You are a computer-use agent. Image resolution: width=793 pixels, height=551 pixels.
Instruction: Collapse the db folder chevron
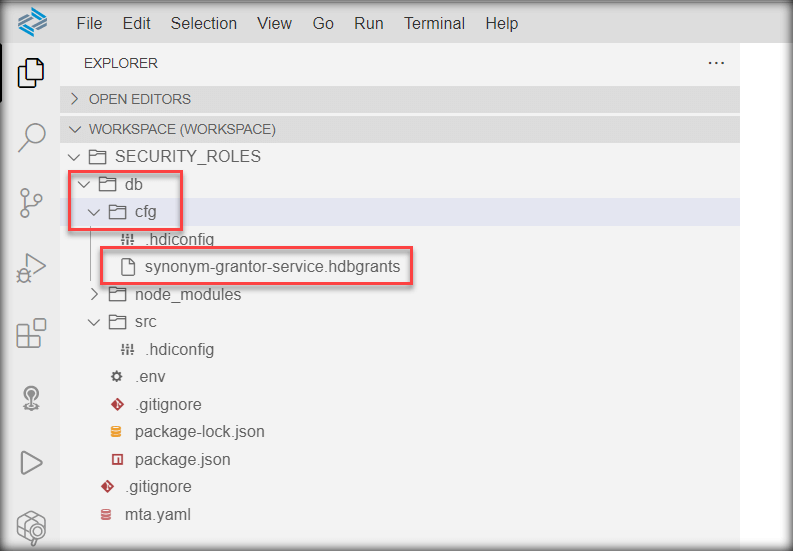click(84, 184)
